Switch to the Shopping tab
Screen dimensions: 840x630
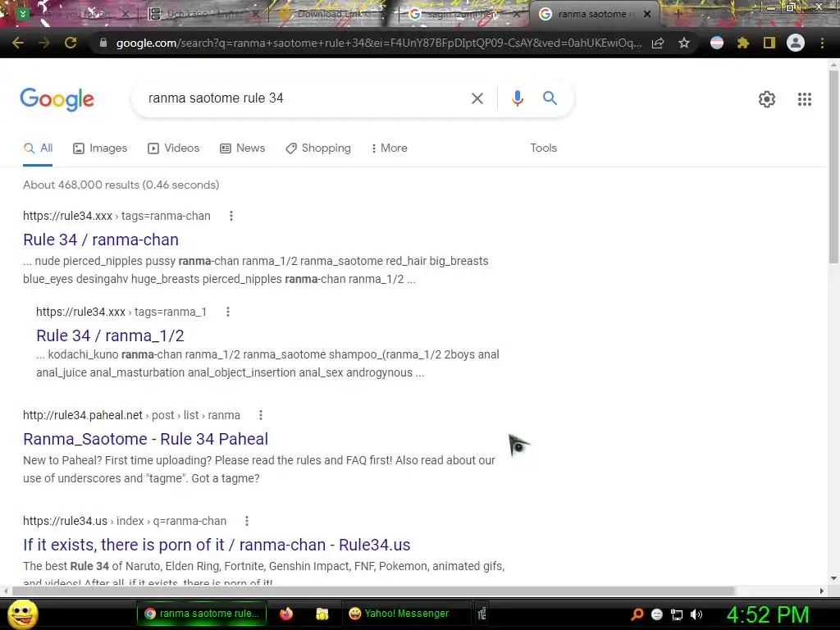click(x=318, y=148)
